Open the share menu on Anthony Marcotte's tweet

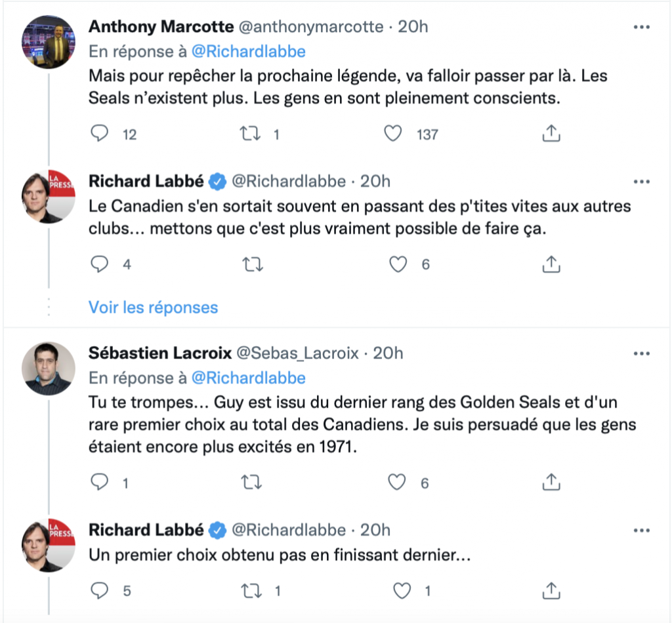pos(551,133)
